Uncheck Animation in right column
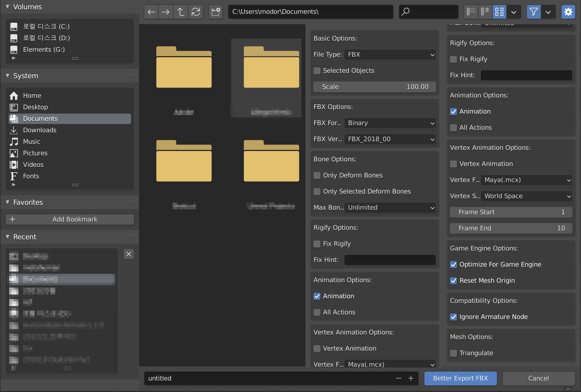 [x=453, y=112]
